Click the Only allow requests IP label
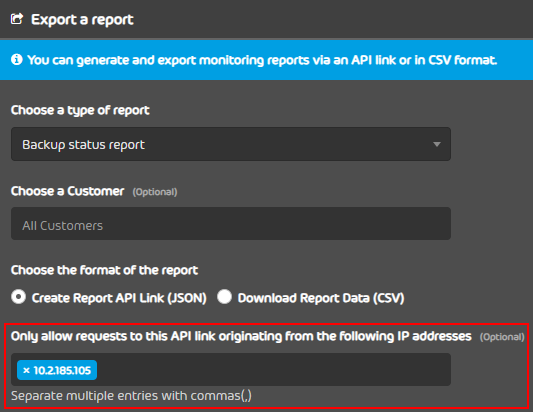 point(241,336)
